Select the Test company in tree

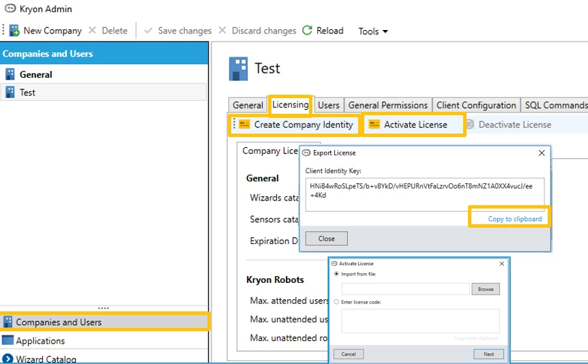coord(104,92)
